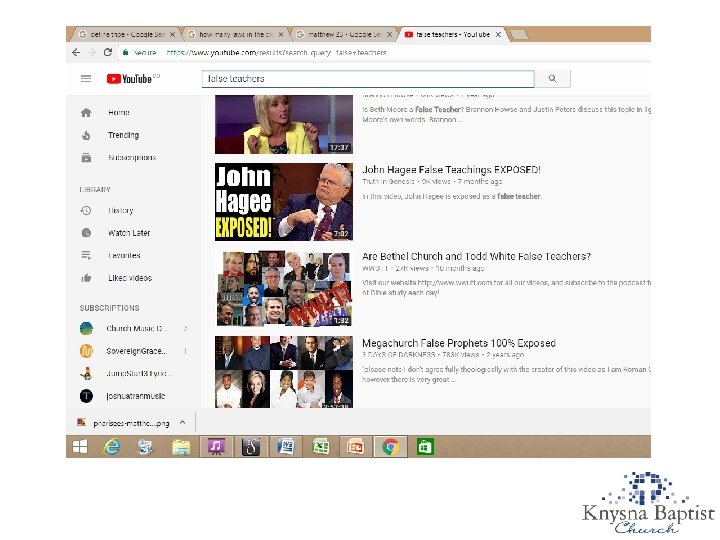Open the 'Truth in Genesis' channel link

[x=388, y=181]
